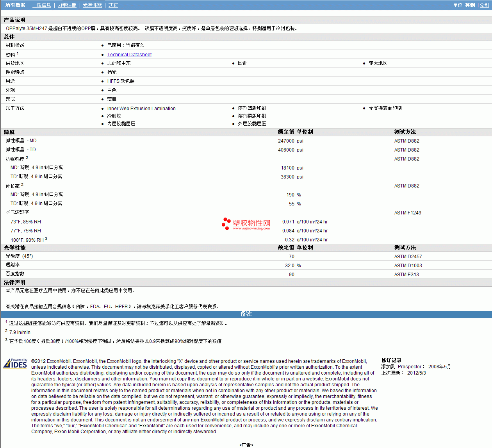Click the 18100 psi tensile value
The width and height of the screenshot is (492, 448).
pyautogui.click(x=292, y=168)
